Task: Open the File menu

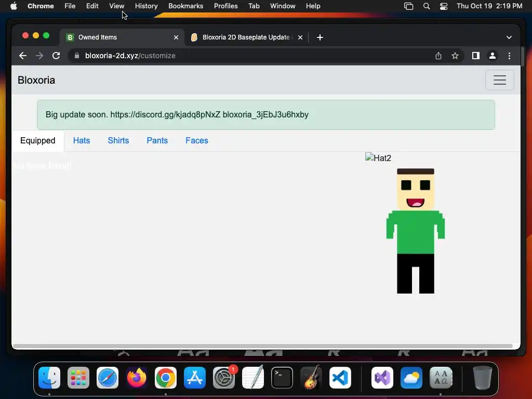Action: 70,6
